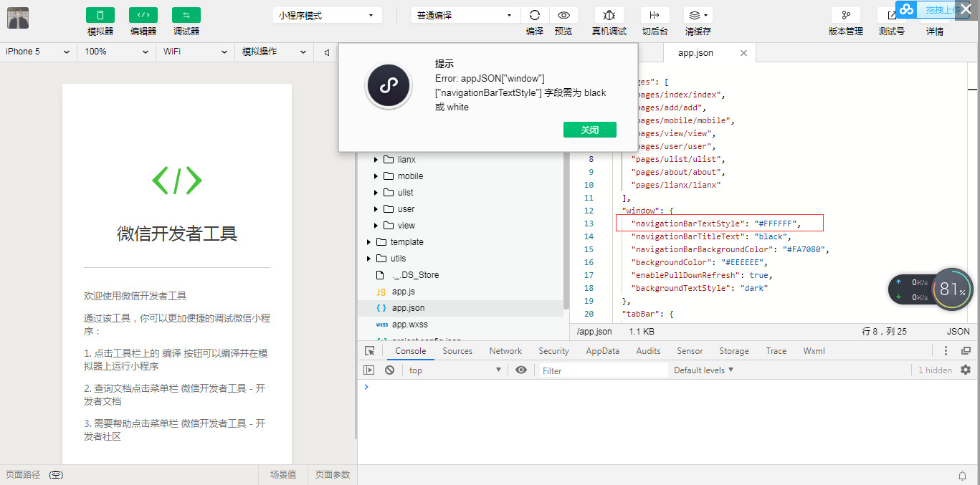Image resolution: width=980 pixels, height=485 pixels.
Task: Click the test account (测试号) icon
Action: 891,15
